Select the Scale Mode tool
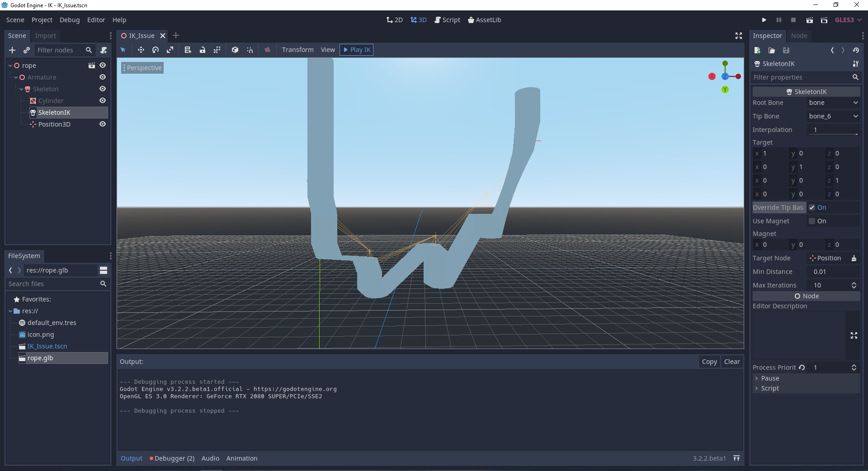Screen dimensions: 868x471 [x=170, y=50]
